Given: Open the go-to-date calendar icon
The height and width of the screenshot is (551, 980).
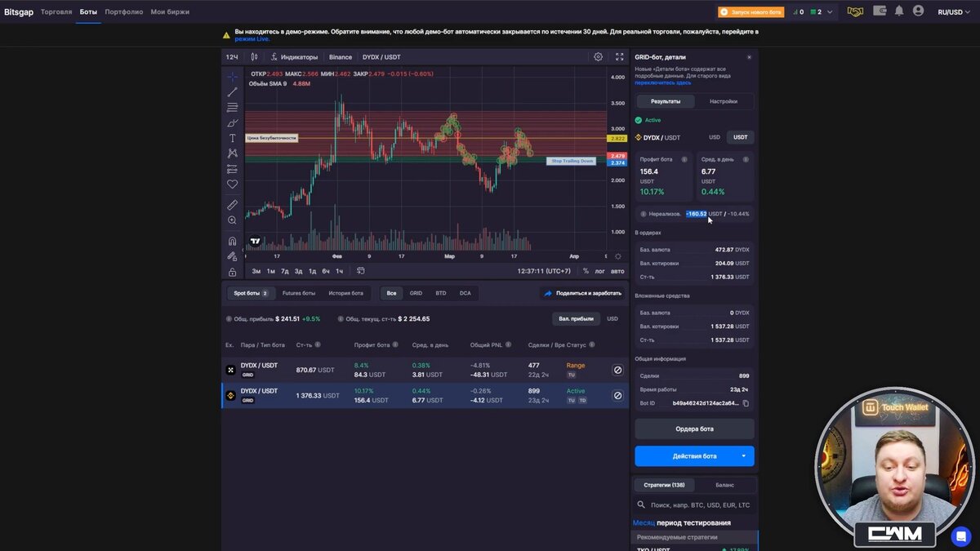Looking at the screenshot, I should click(361, 271).
